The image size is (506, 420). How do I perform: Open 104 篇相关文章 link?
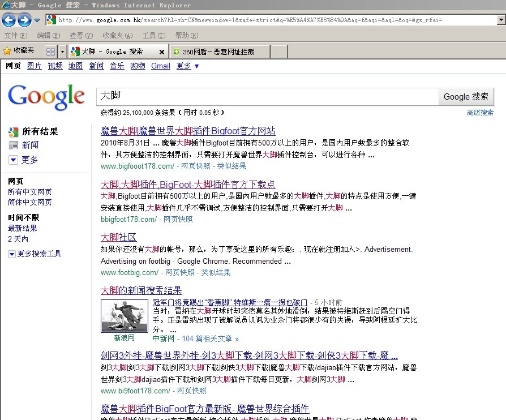(x=210, y=339)
